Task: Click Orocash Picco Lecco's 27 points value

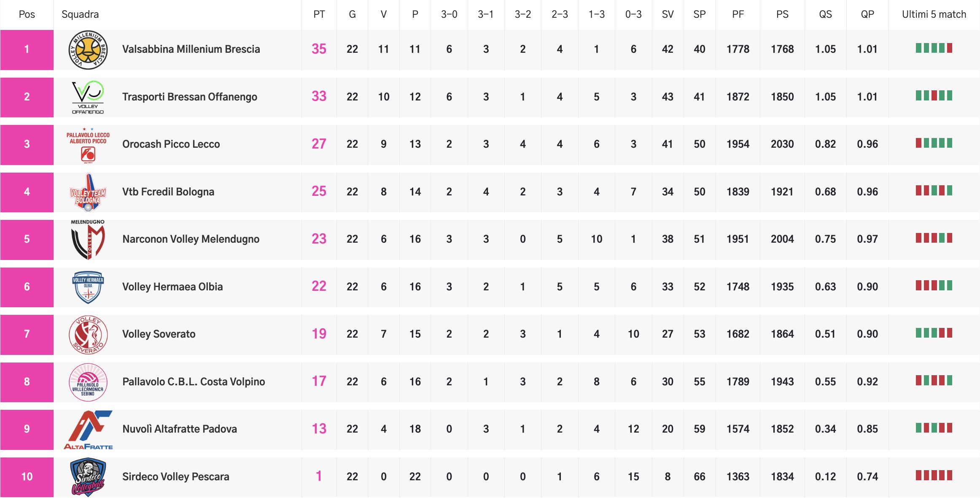Action: point(319,144)
